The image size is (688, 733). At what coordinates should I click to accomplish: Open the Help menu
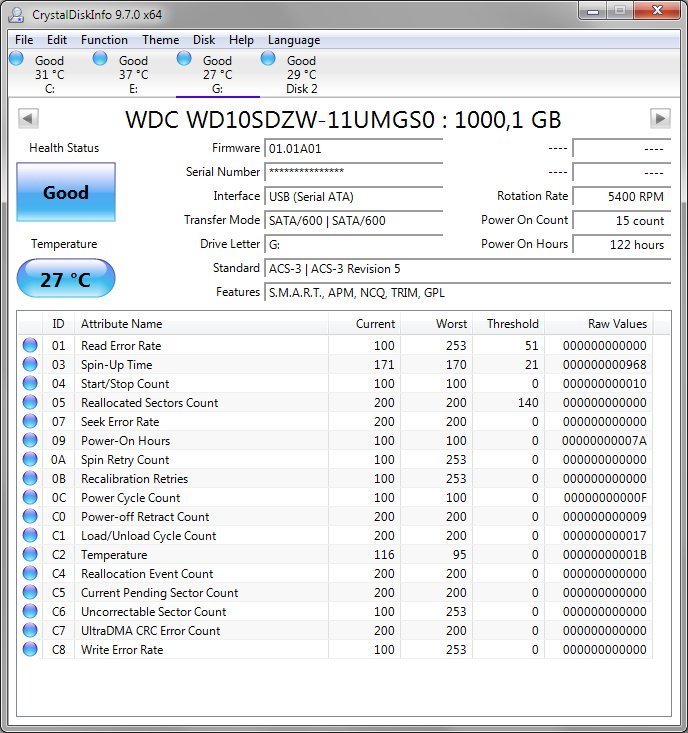(x=241, y=40)
